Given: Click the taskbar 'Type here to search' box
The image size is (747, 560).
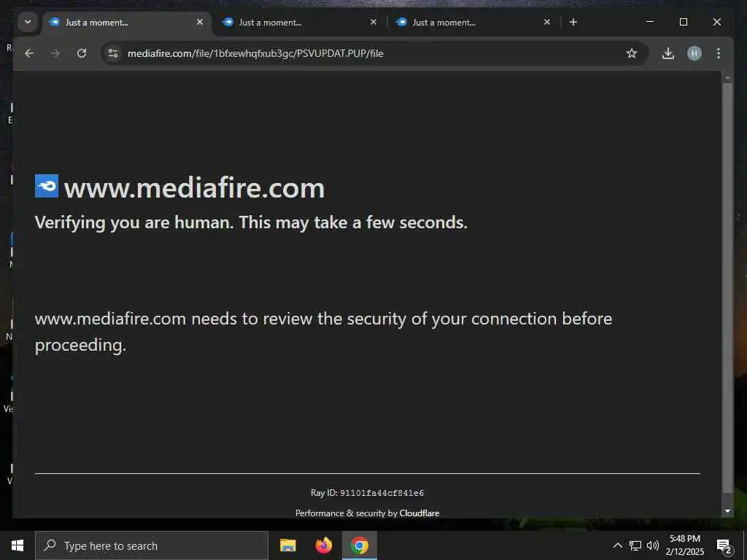Looking at the screenshot, I should (x=152, y=545).
